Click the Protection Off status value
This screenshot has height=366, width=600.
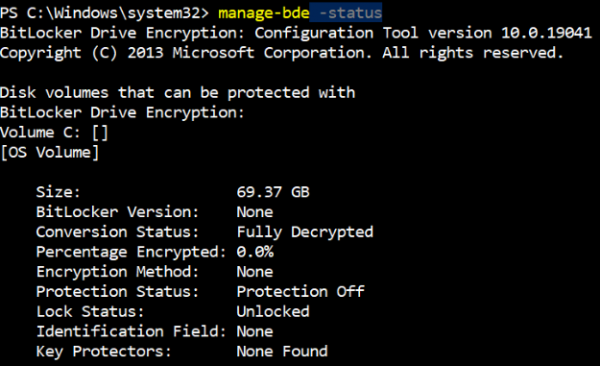pos(300,292)
